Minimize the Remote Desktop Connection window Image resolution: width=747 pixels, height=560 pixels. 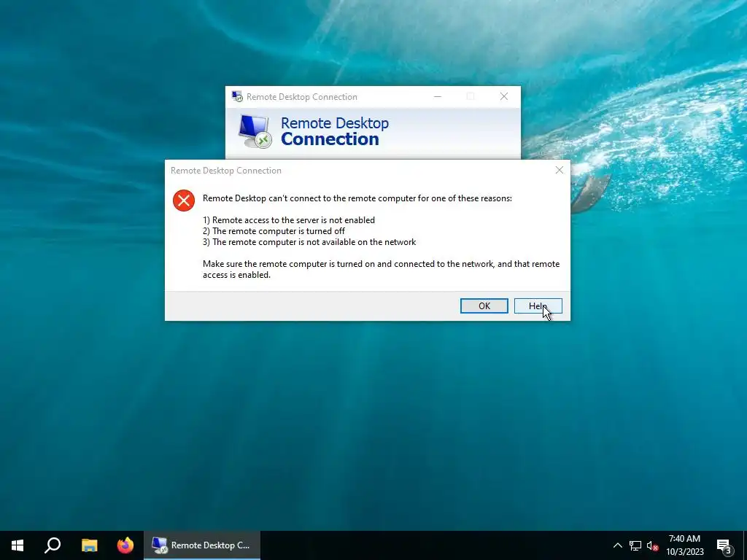click(x=438, y=96)
